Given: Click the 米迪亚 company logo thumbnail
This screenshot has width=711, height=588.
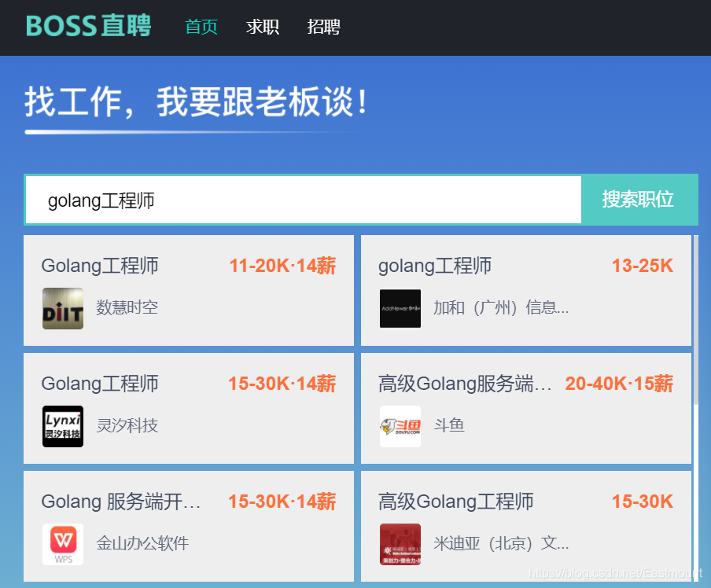Looking at the screenshot, I should point(400,544).
